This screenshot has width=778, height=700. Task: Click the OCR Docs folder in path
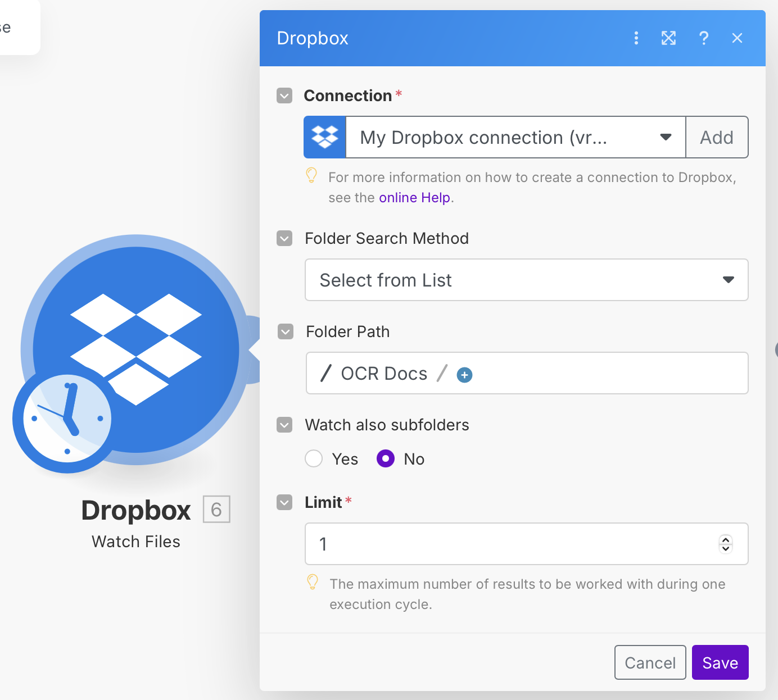pyautogui.click(x=384, y=374)
